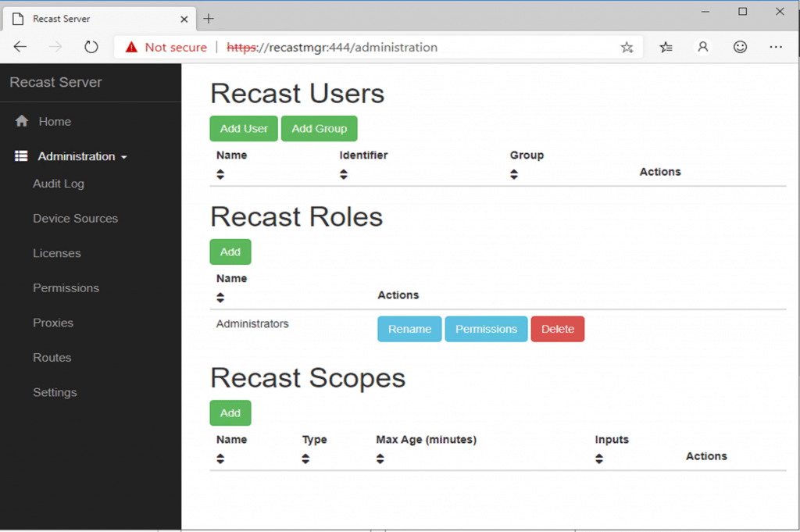Open Device Sources page

coord(76,218)
